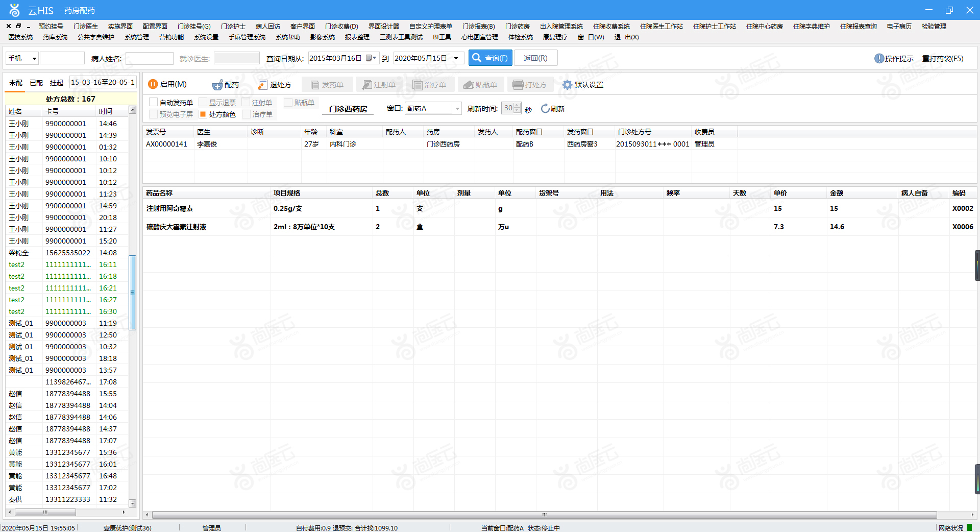Open the 门诊收费(D) menu
The width and height of the screenshot is (980, 532).
(341, 26)
